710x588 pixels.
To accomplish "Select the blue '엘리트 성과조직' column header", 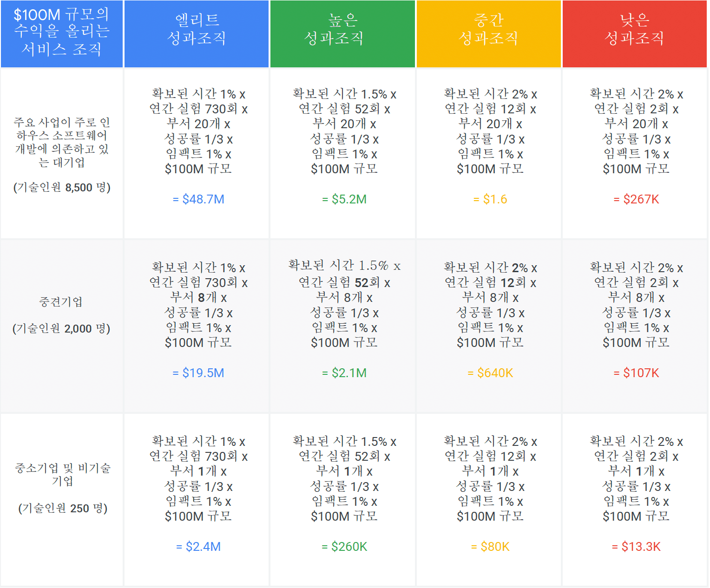I will [x=197, y=34].
